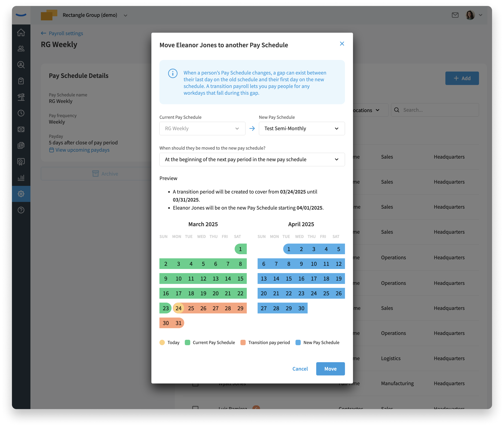
Task: Select April 30 in the calendar
Action: pos(301,308)
